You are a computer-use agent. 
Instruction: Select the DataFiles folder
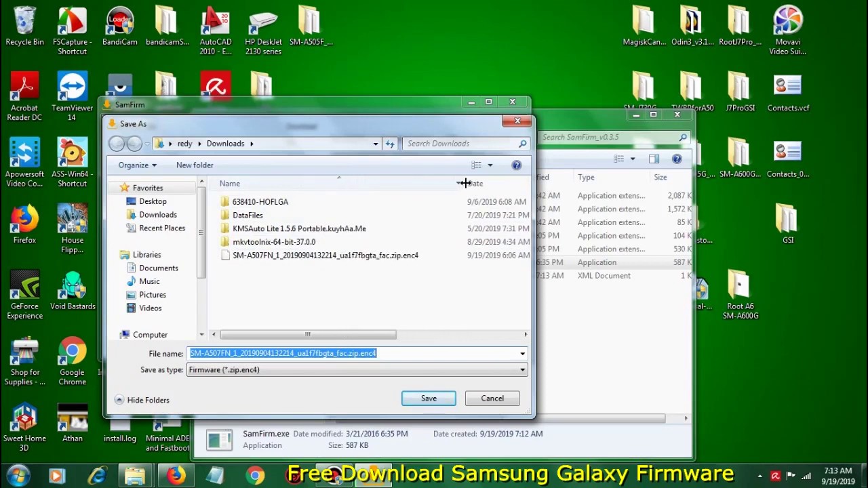point(248,216)
